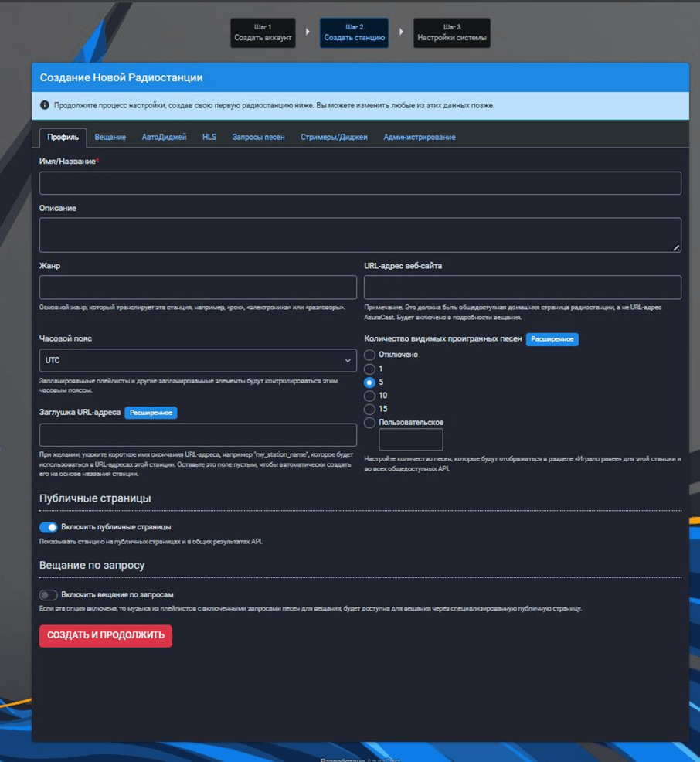Click the Шаг 1 Создать аккаунт step
The image size is (700, 762).
click(263, 33)
